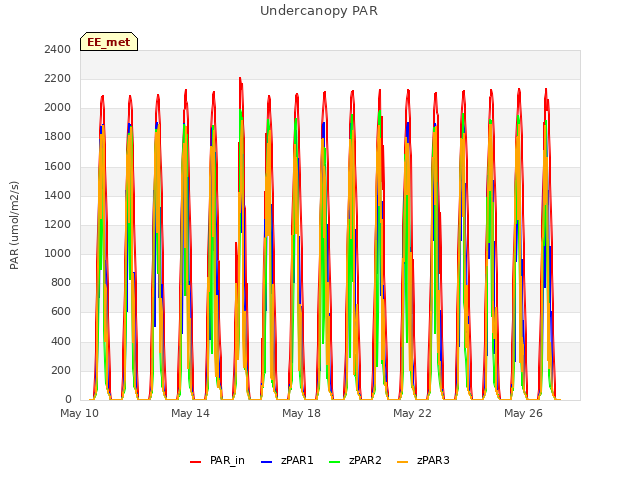This screenshot has height=480, width=640.
Task: Click the orange zPAR3 legend swatch
Action: [402, 462]
